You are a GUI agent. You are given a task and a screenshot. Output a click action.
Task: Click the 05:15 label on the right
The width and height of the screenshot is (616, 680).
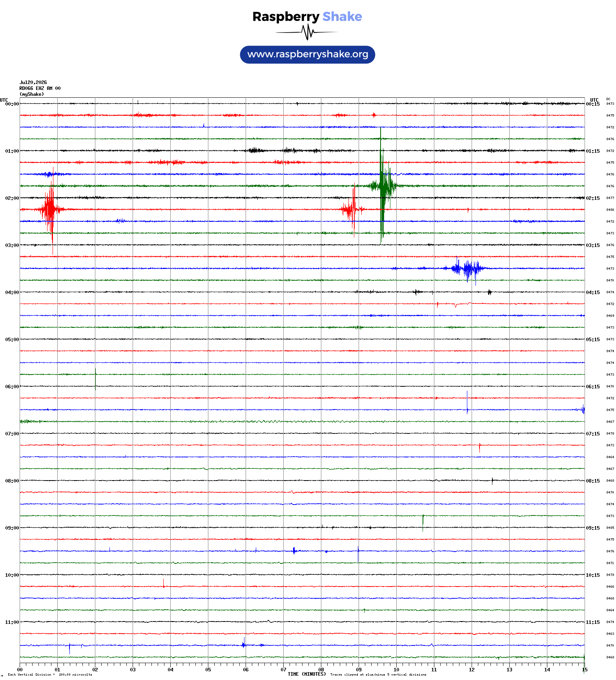click(x=593, y=340)
